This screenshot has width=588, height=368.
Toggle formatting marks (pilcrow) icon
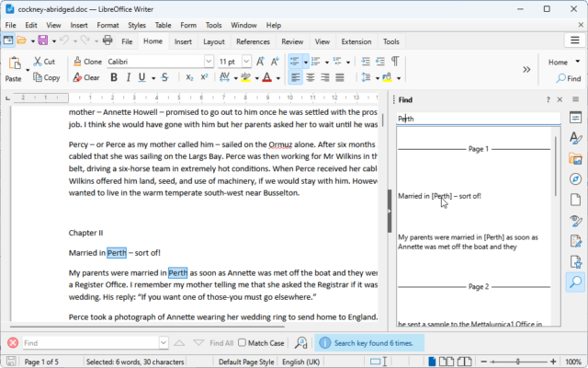[395, 62]
